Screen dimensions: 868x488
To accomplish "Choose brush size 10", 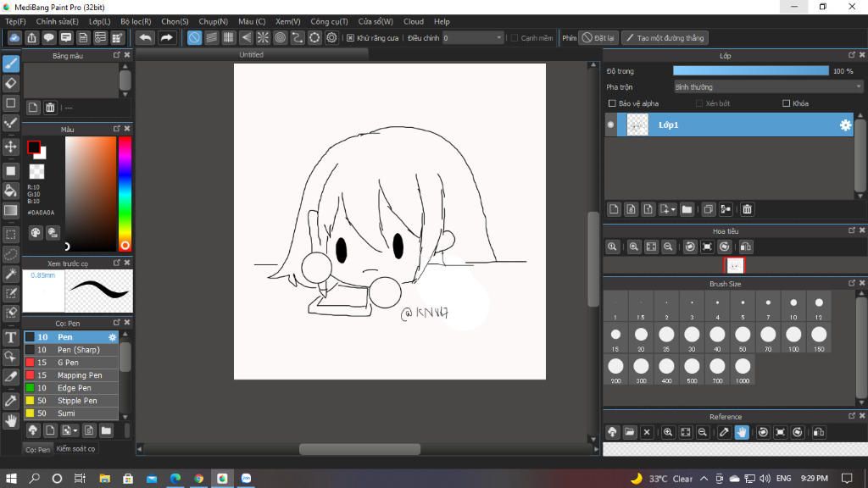I will tap(793, 307).
